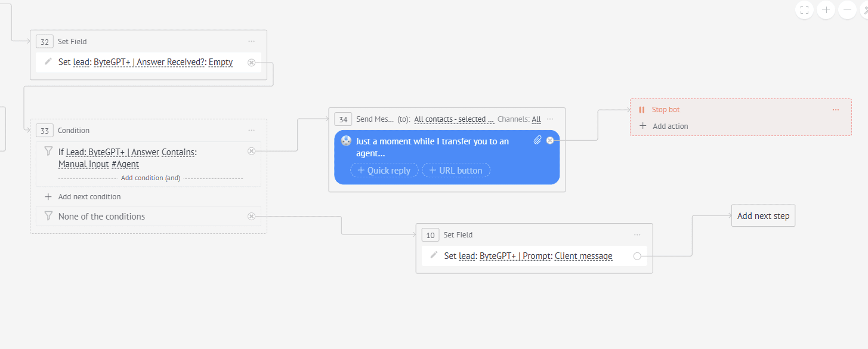Open options menu for step 32 Set Field
The width and height of the screenshot is (868, 349).
click(x=251, y=41)
